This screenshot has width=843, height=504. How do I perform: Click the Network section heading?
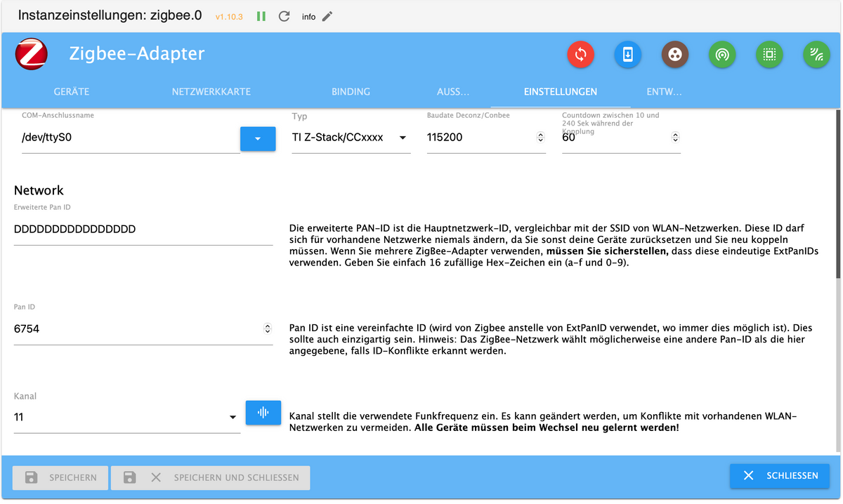click(x=39, y=190)
